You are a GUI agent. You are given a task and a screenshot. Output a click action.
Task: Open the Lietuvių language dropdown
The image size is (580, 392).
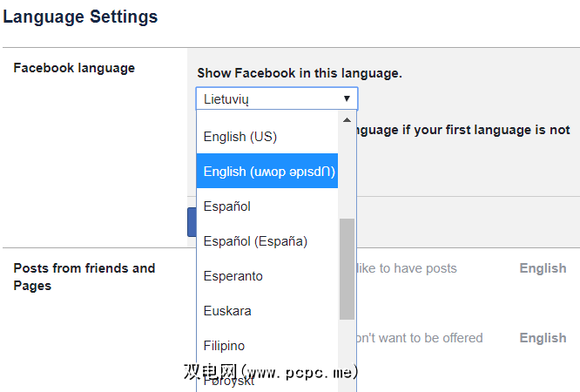(277, 98)
